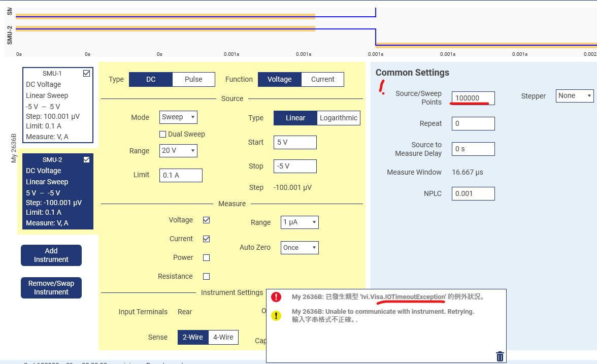Open the Mode dropdown set to Sweep
Viewport: 597px width, 364px height.
[x=178, y=117]
